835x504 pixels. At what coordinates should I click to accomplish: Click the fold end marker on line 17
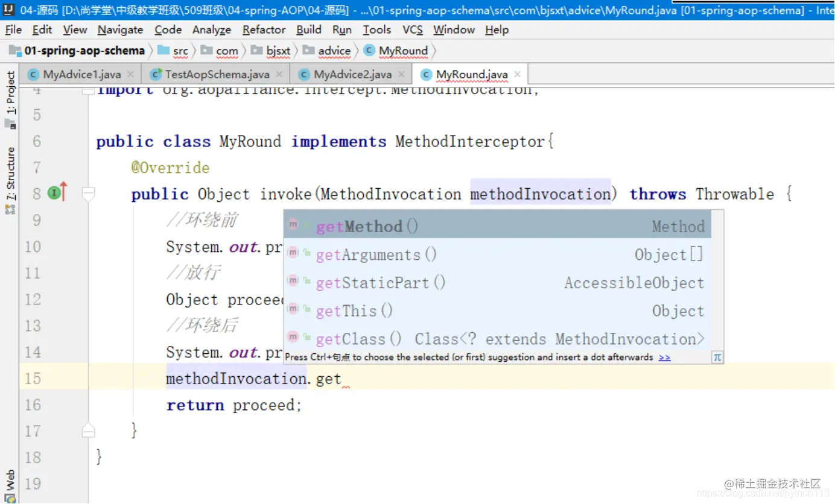click(88, 430)
